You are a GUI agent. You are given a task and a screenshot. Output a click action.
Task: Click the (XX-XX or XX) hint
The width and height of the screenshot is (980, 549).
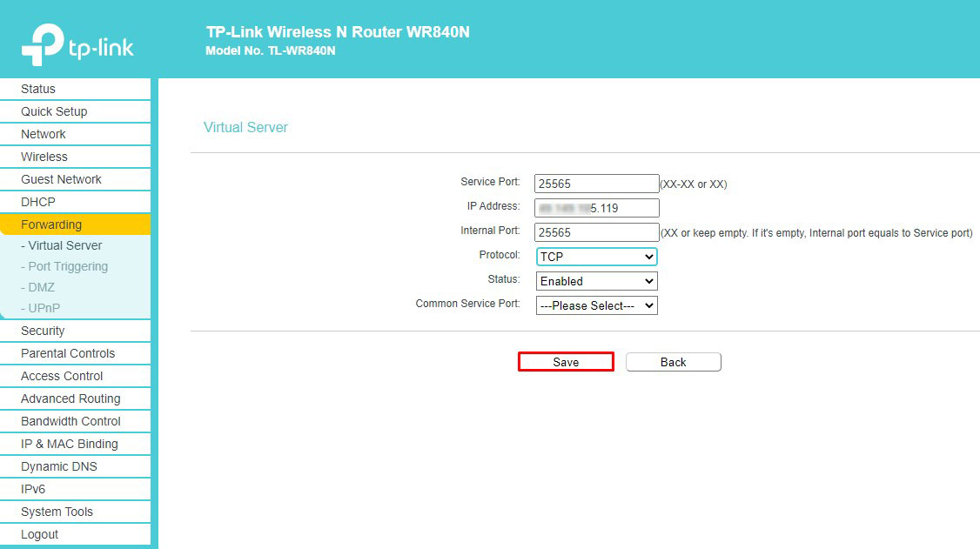(694, 184)
